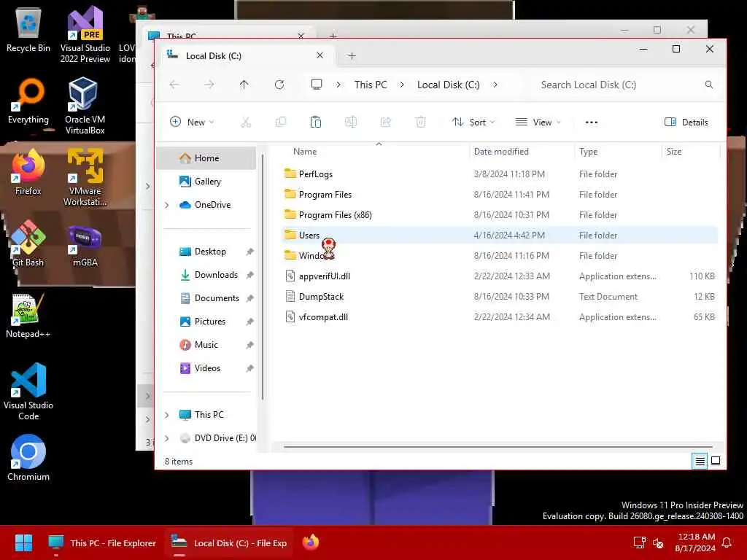Open the See more ellipsis menu
The width and height of the screenshot is (747, 560).
point(591,122)
